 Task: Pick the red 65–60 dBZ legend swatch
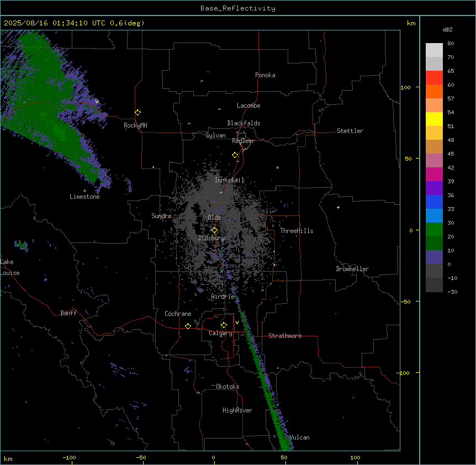[x=434, y=78]
